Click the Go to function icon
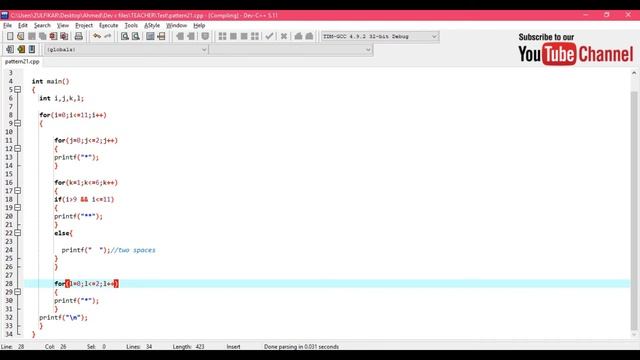Screen dimensions: 640x360 [150, 36]
